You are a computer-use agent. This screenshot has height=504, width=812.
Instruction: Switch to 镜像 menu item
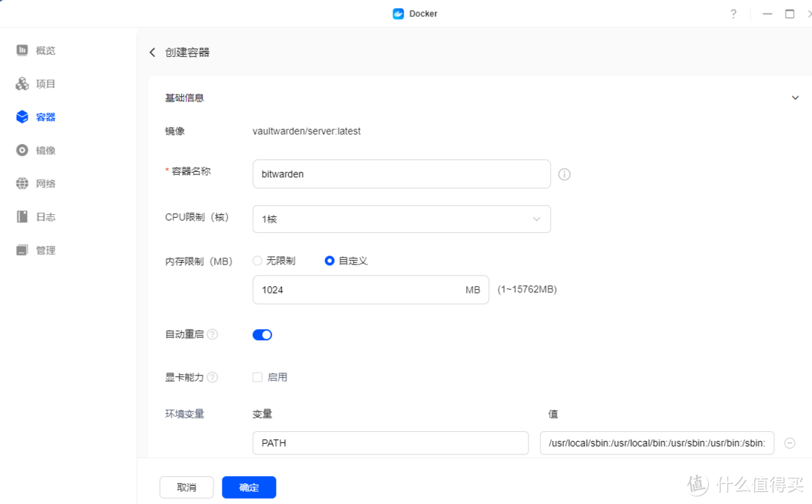click(46, 150)
